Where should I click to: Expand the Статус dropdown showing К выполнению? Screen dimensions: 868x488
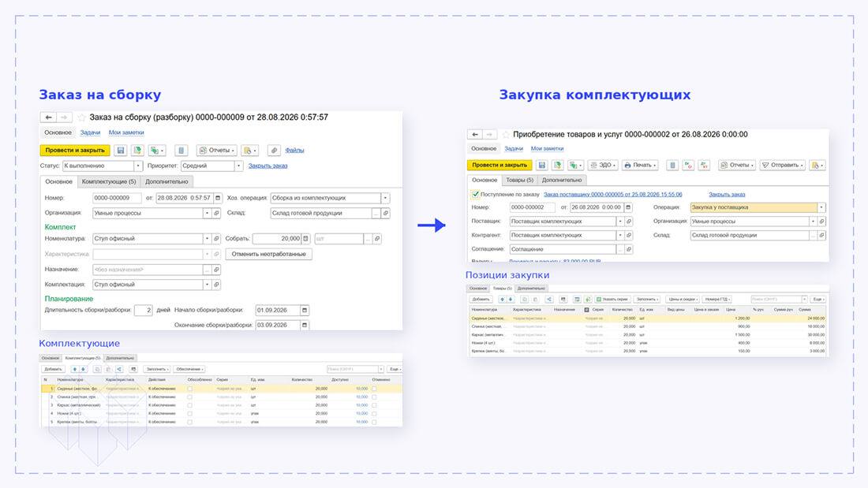click(x=138, y=166)
